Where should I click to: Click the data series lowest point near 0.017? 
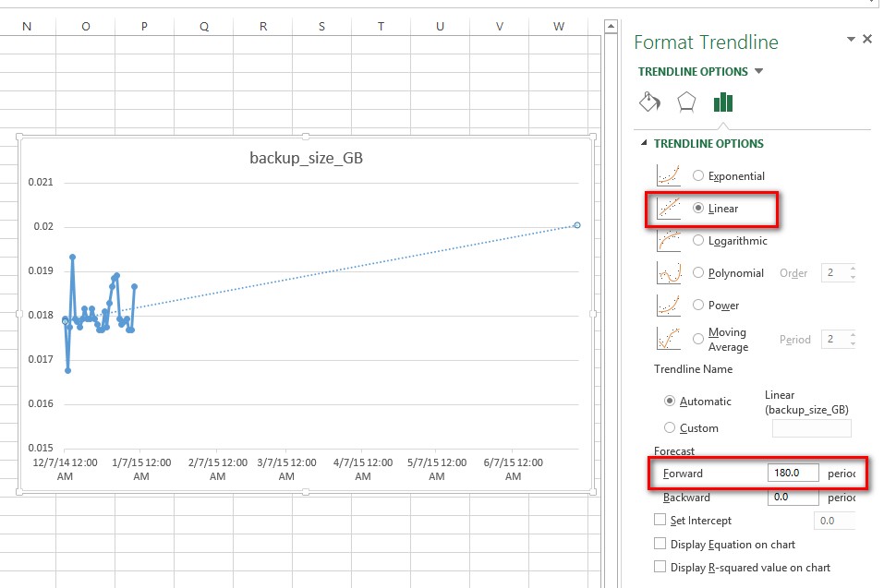[67, 370]
